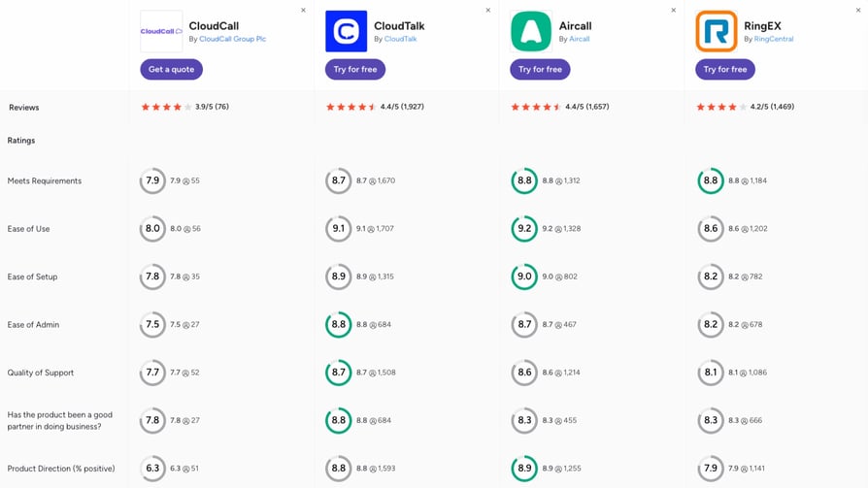Remove RingEX column with its X

pyautogui.click(x=858, y=10)
